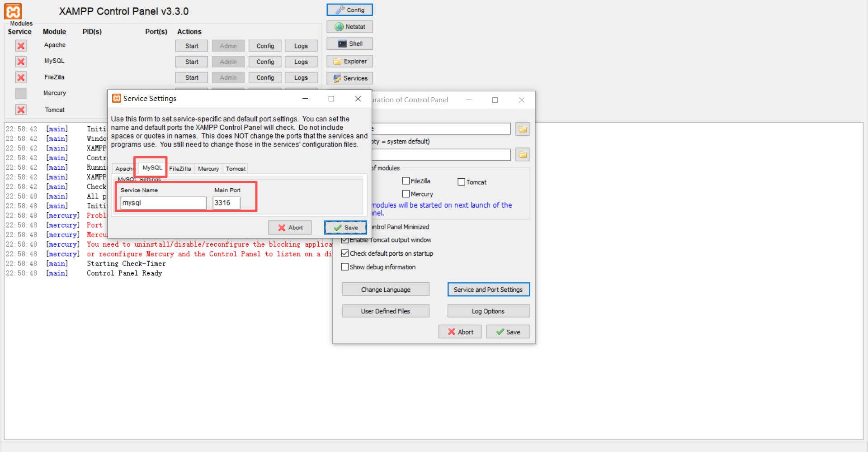Viewport: 868px width, 452px height.
Task: Click the Apache service install X icon
Action: [x=21, y=46]
